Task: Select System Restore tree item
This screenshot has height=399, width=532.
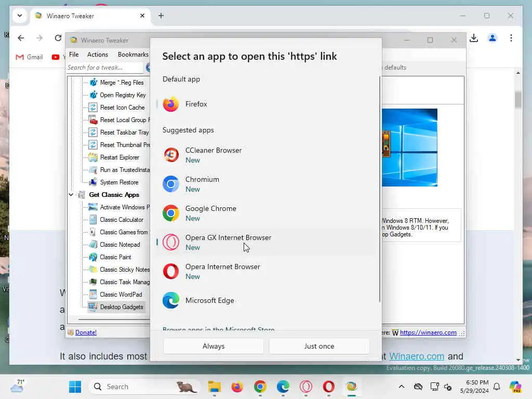Action: [x=119, y=182]
